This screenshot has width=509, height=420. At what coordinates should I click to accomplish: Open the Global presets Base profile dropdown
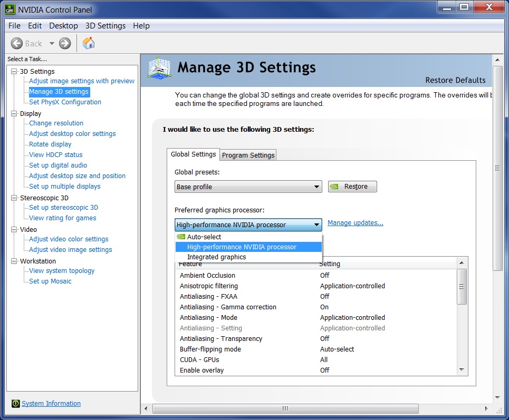248,187
